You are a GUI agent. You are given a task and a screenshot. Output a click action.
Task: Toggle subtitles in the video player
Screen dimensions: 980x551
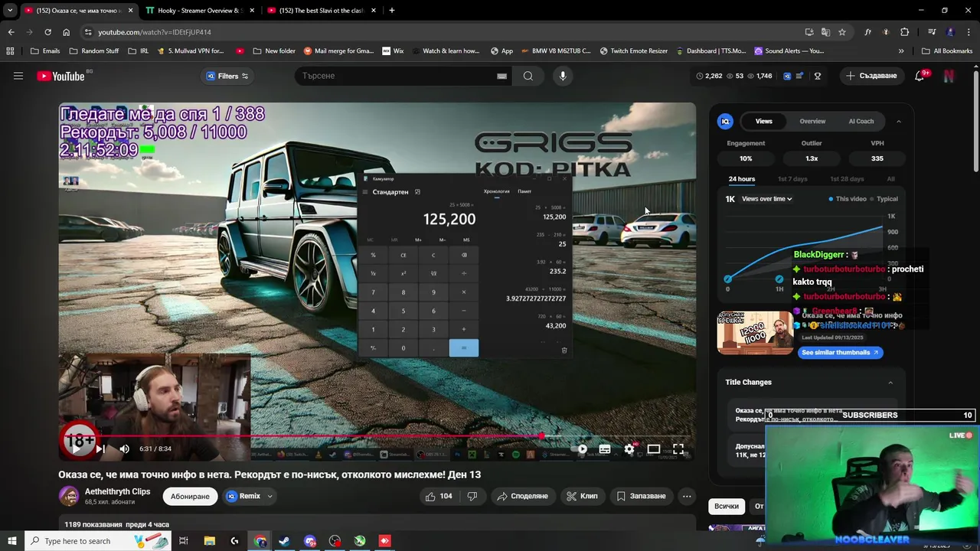605,449
